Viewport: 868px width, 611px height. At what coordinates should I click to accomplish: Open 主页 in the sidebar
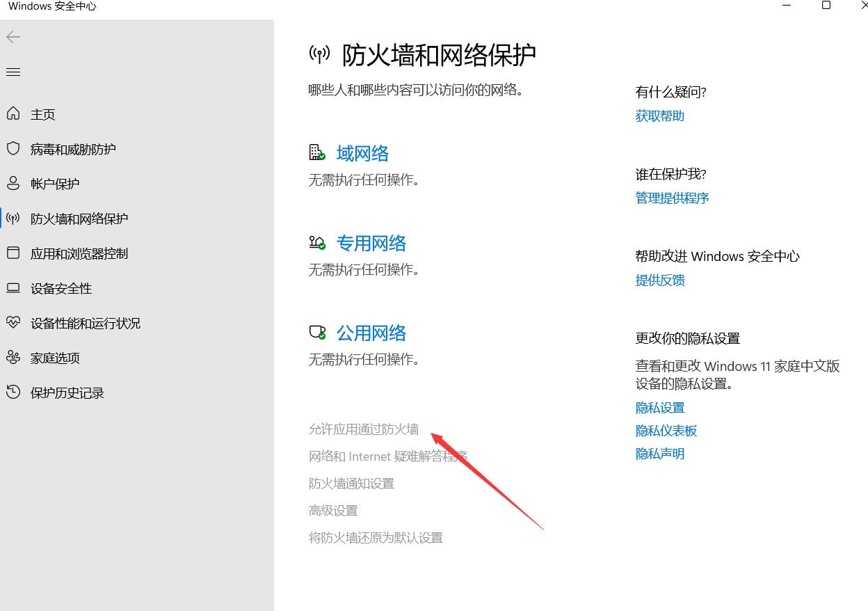coord(42,114)
